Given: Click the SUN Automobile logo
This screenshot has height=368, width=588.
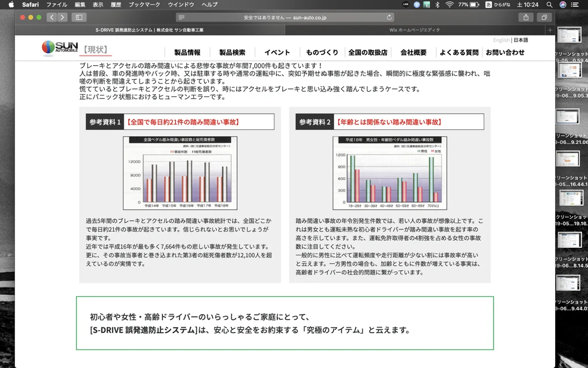Looking at the screenshot, I should pos(59,47).
